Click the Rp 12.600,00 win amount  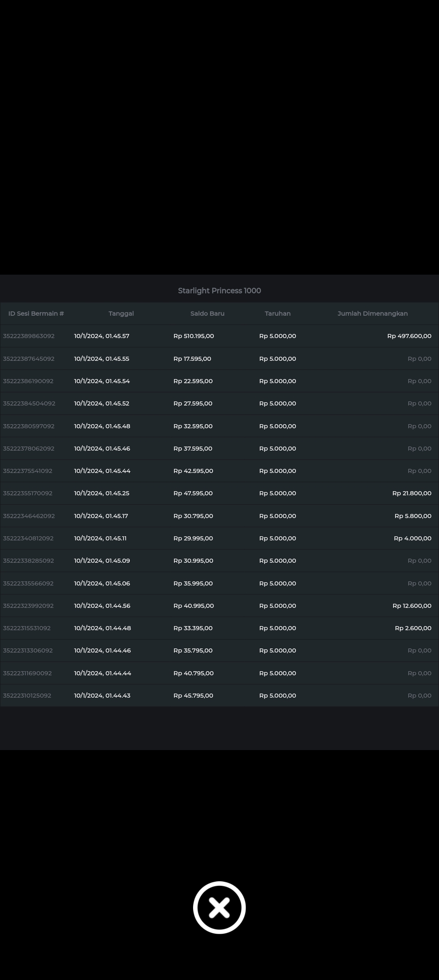point(412,605)
